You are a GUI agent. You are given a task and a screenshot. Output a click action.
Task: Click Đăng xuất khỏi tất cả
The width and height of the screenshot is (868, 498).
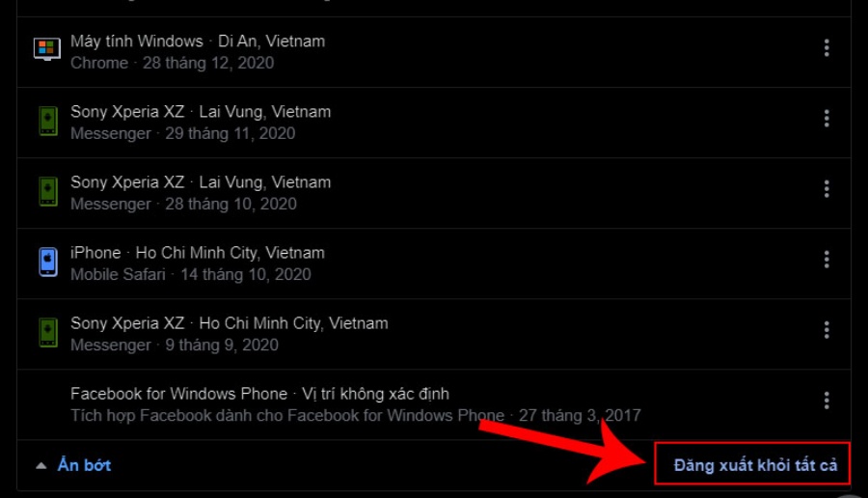tap(755, 465)
